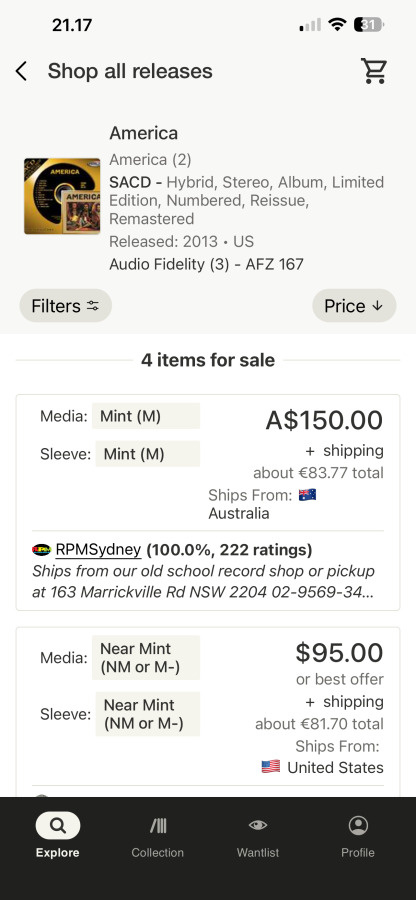The image size is (416, 900).
Task: Tap RPMSydney seller logo icon
Action: [x=41, y=550]
